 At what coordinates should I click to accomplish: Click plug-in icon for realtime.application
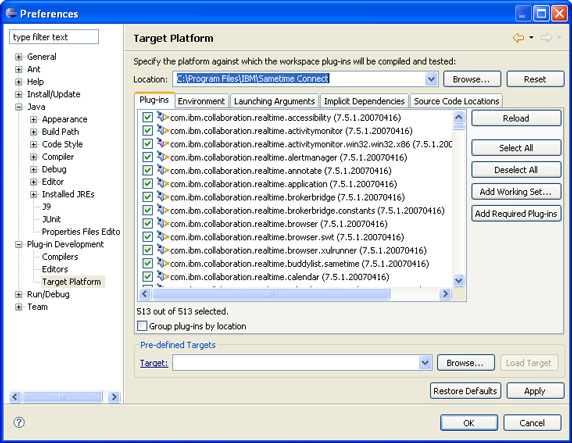coord(163,184)
